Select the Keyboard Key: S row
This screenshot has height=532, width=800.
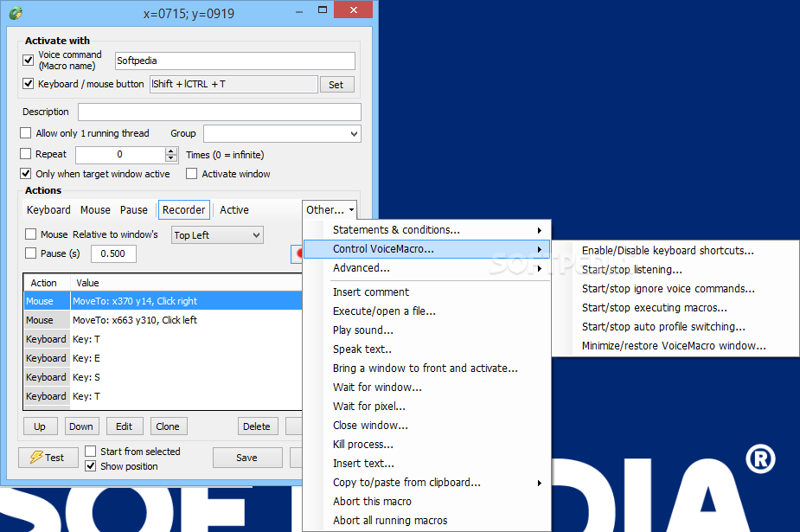coord(163,377)
